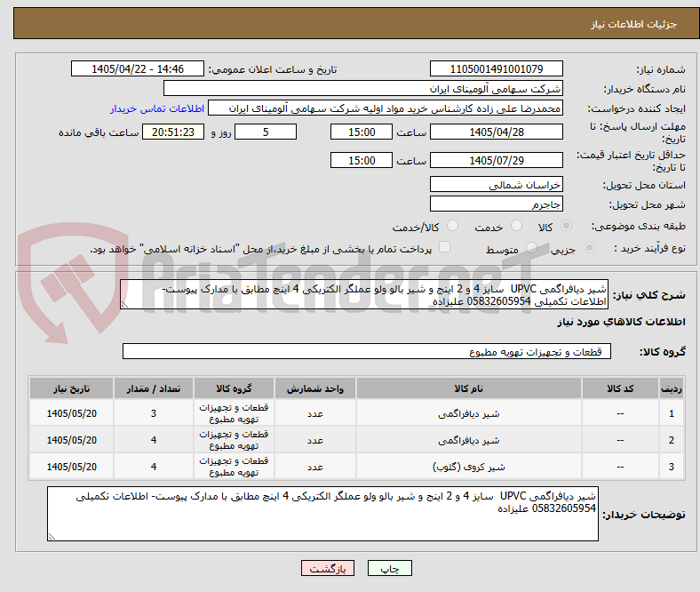Click the delivery province field خراسان شمالی
Screen dimensions: 700x592
click(x=496, y=185)
